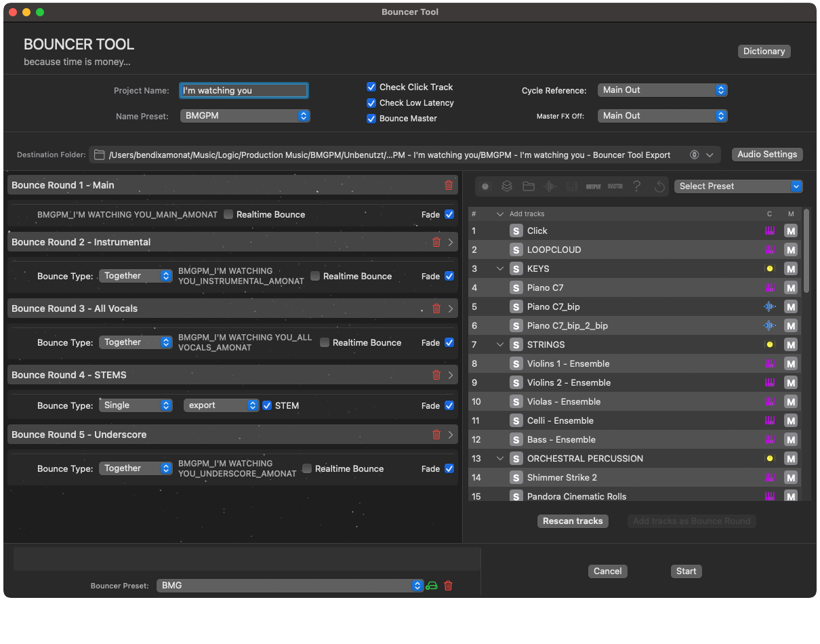Click Rescan tracks
820x644 pixels.
click(573, 521)
